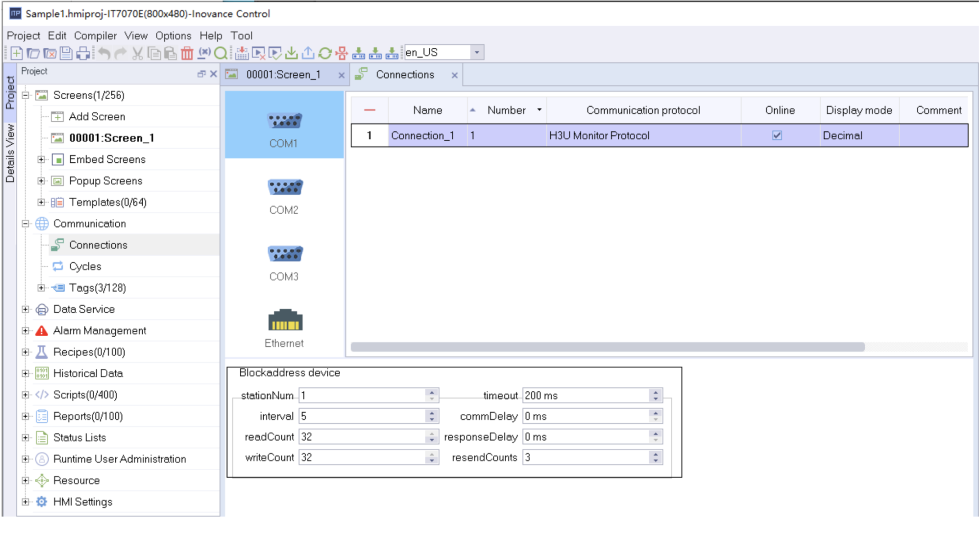Close the 00001:Screen_1 tab
This screenshot has height=534, width=980.
(x=341, y=75)
